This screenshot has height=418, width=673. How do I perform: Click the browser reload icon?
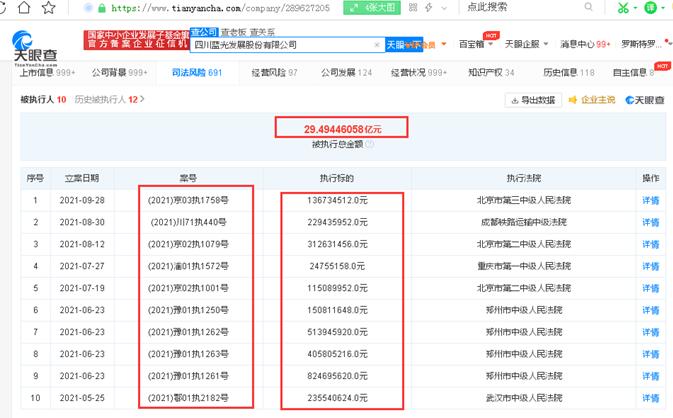pos(2,7)
